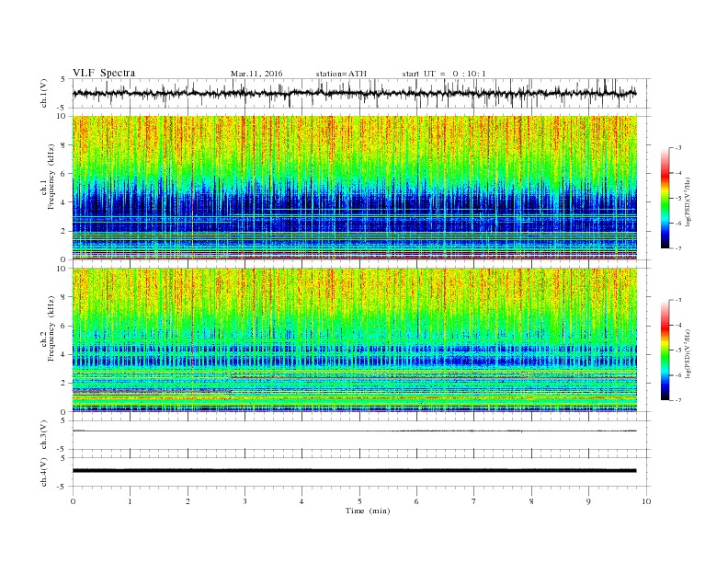
Task: Click the '6' kHz tick of ch.1 spectrogram
Action: (x=64, y=174)
